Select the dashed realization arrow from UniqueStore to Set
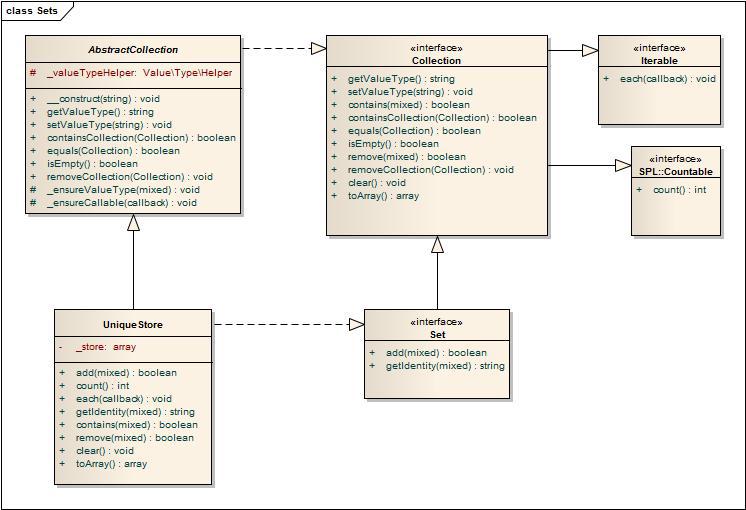The height and width of the screenshot is (510, 746). coord(288,324)
